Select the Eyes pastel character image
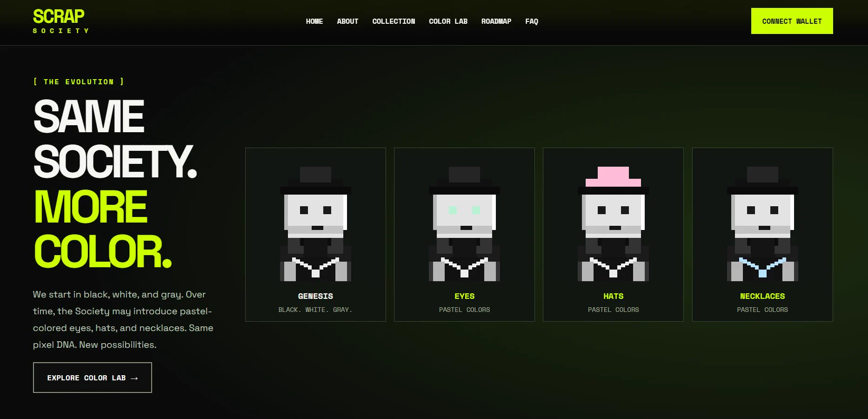This screenshot has height=419, width=868. (464, 224)
